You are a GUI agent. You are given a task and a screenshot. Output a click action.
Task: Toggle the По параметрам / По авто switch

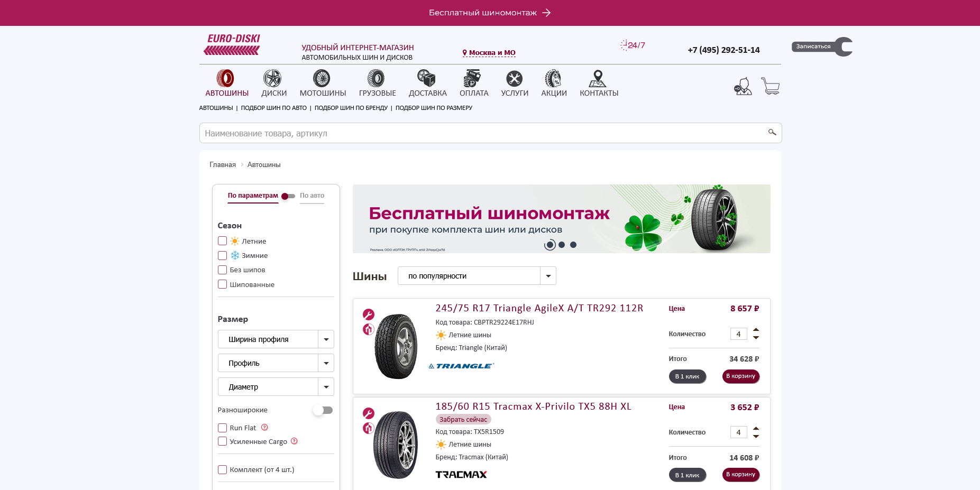[x=288, y=196]
